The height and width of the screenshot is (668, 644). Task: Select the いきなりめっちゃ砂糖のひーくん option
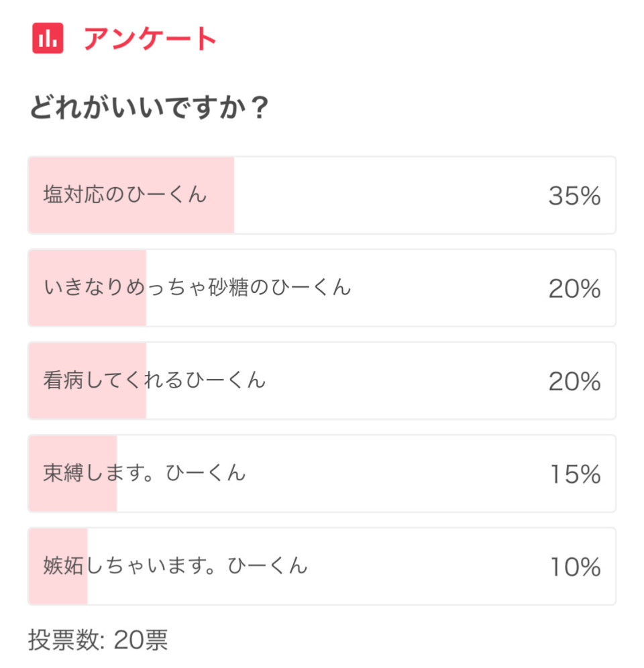pos(197,288)
